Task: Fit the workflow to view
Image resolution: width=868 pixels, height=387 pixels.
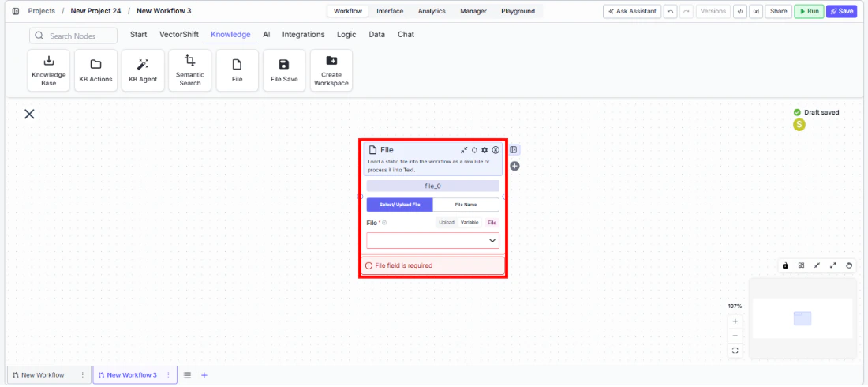Action: [x=735, y=351]
